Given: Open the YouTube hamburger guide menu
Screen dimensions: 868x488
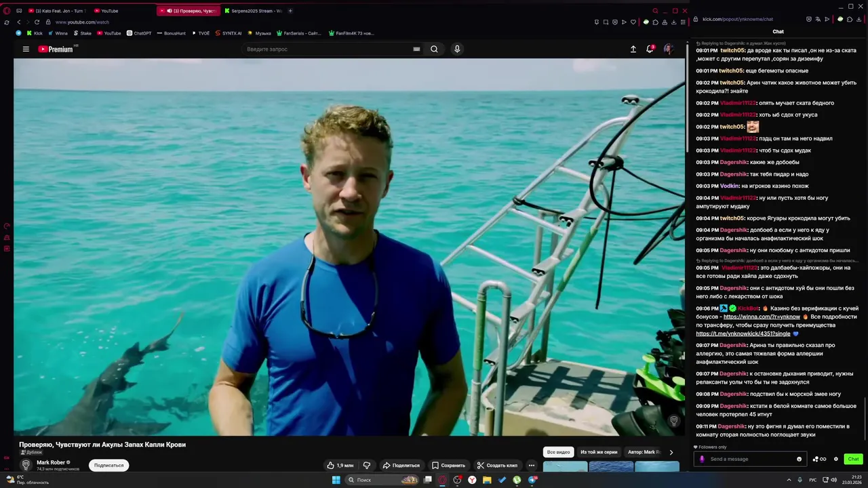Looking at the screenshot, I should (x=26, y=49).
